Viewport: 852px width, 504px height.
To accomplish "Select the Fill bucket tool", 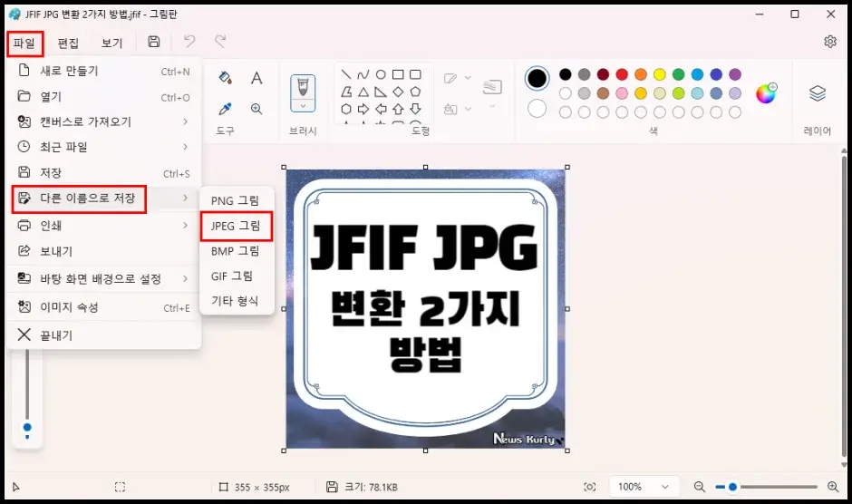I will point(226,78).
